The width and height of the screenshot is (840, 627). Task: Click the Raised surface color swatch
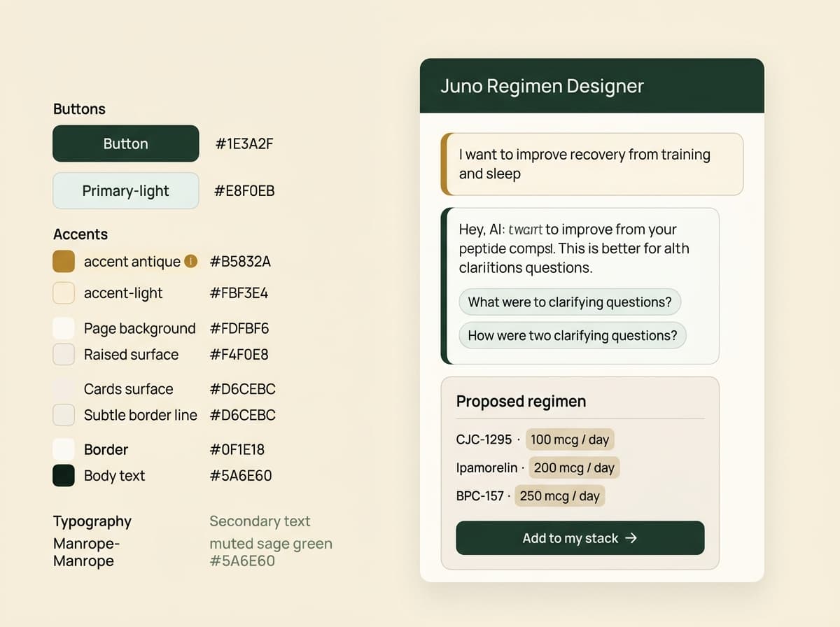click(x=64, y=354)
